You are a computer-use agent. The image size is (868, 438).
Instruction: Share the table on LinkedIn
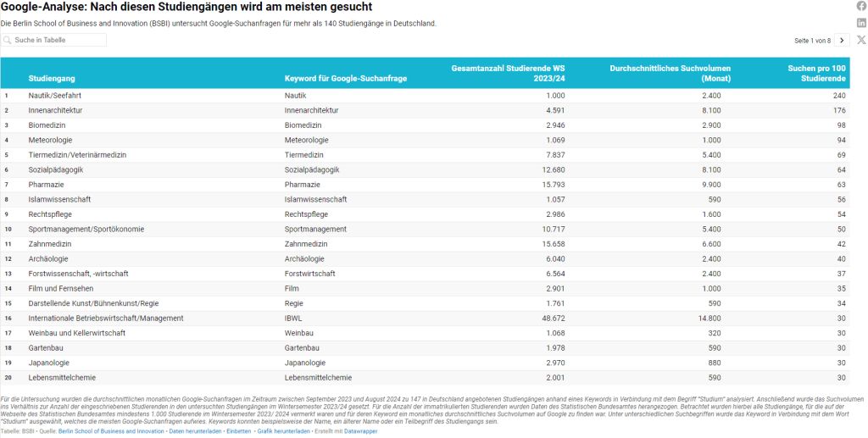click(861, 23)
